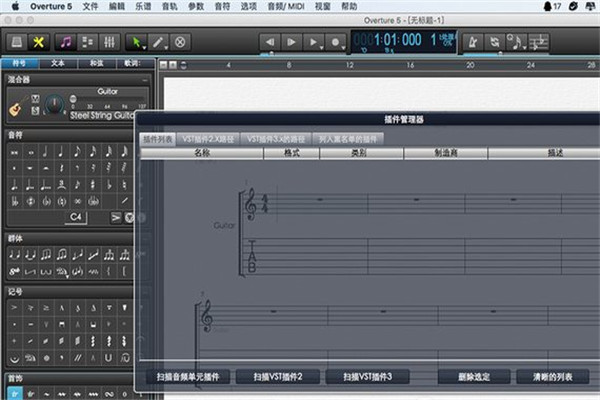The width and height of the screenshot is (600, 400).
Task: Click the record transport button
Action: tap(335, 42)
